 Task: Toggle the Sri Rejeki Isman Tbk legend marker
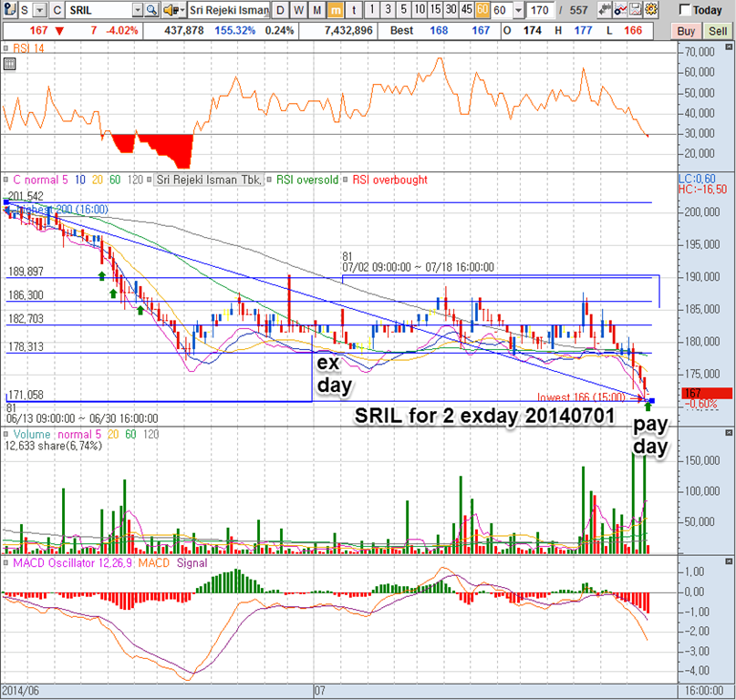pos(150,180)
